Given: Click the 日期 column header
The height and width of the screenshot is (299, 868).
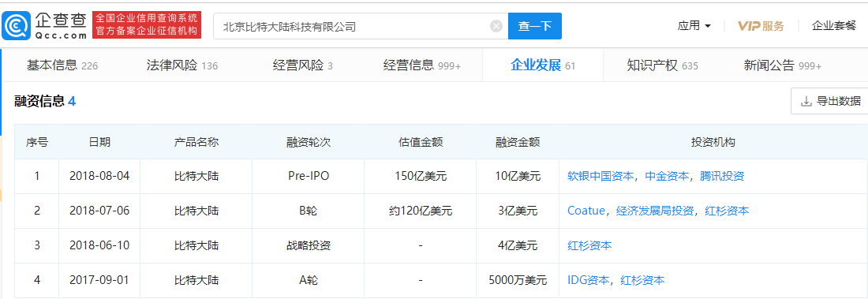Looking at the screenshot, I should click(x=99, y=142).
